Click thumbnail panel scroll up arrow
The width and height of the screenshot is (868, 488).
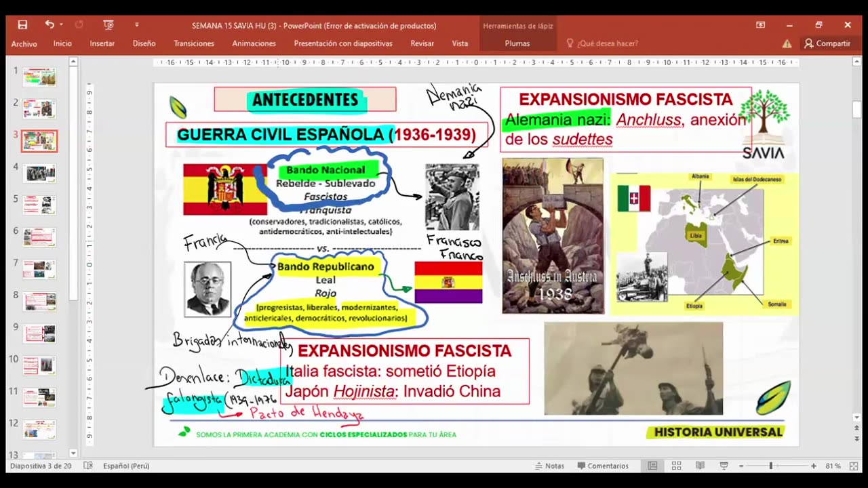(73, 62)
